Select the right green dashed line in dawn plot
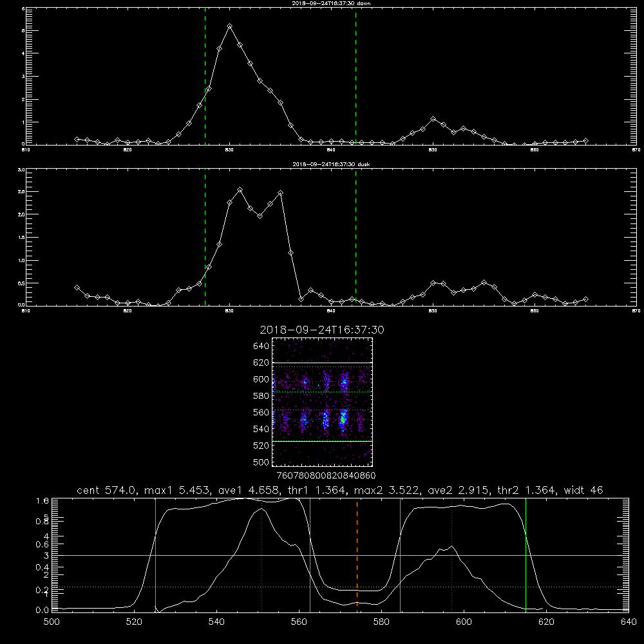Image resolution: width=644 pixels, height=644 pixels. tap(355, 76)
